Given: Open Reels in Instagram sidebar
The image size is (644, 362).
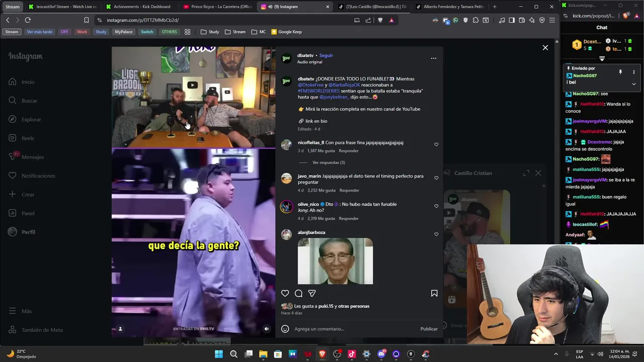Looking at the screenshot, I should [21, 138].
